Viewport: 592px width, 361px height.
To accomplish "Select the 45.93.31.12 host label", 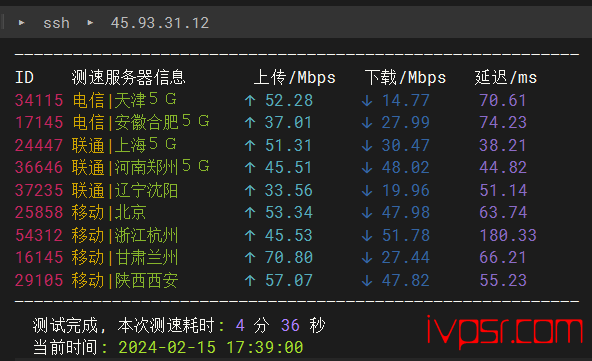I will coord(160,23).
